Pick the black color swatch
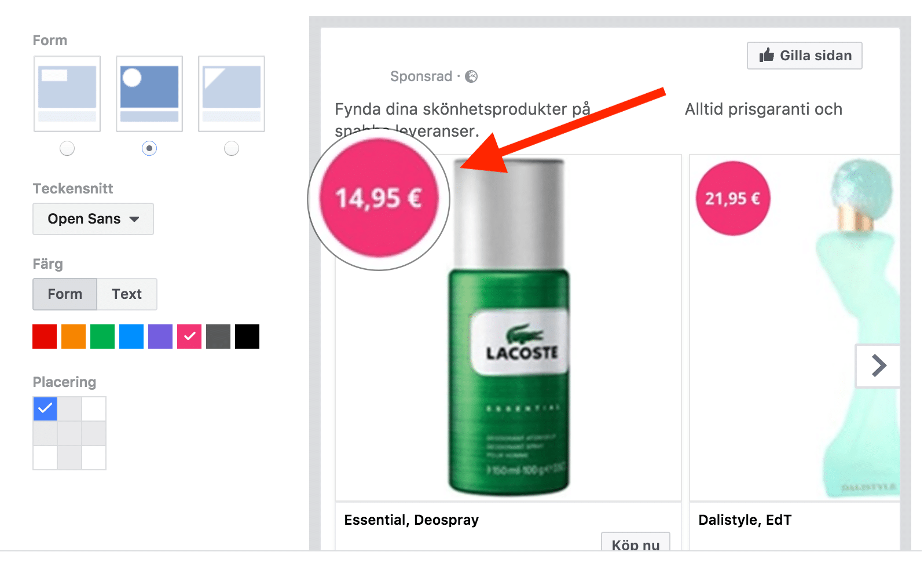The width and height of the screenshot is (924, 563). (247, 337)
